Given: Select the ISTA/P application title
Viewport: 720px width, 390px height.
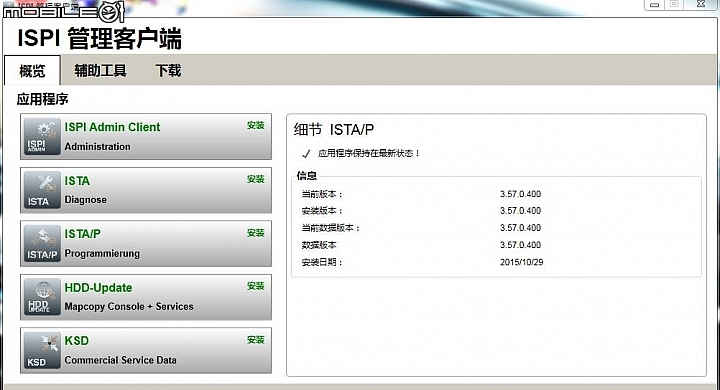Looking at the screenshot, I should click(83, 234).
